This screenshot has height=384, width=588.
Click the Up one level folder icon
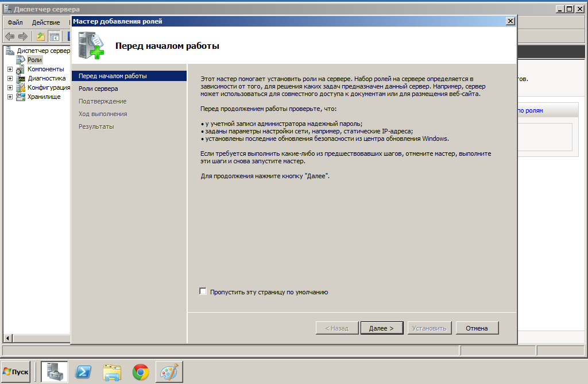coord(40,36)
